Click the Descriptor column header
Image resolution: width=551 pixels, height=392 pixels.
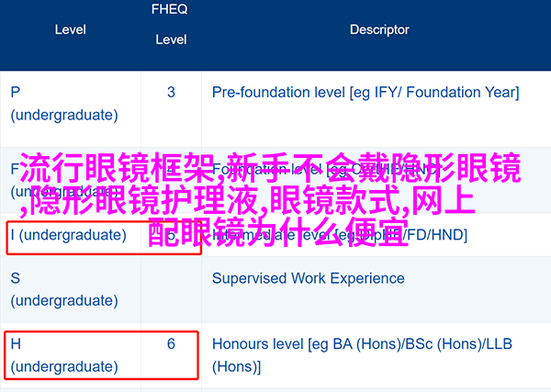pyautogui.click(x=379, y=29)
